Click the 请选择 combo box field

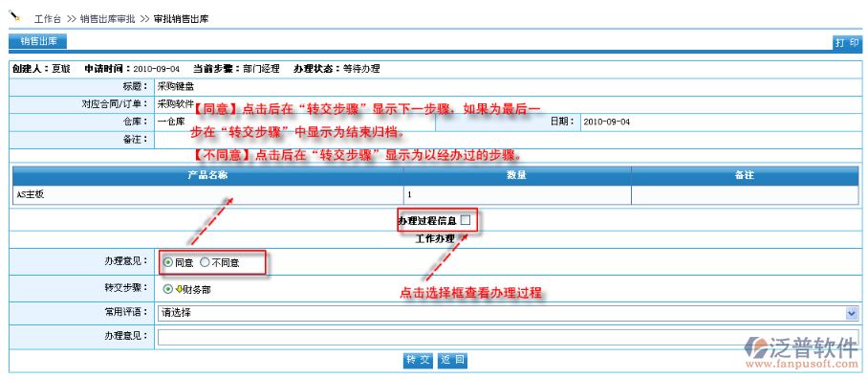tap(508, 313)
